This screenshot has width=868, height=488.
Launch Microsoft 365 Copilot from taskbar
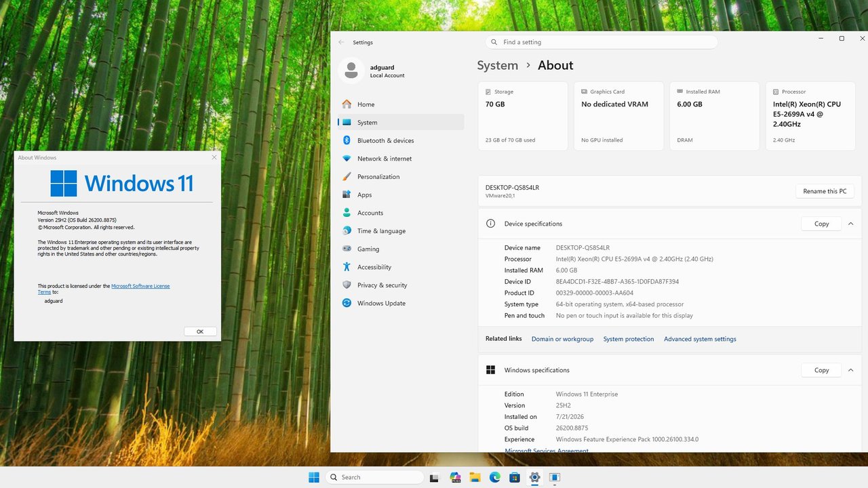click(x=455, y=477)
